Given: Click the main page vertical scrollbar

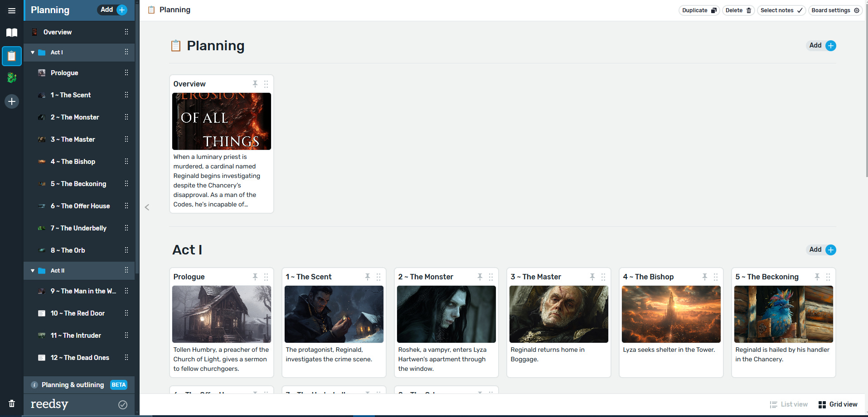Looking at the screenshot, I should (866, 91).
